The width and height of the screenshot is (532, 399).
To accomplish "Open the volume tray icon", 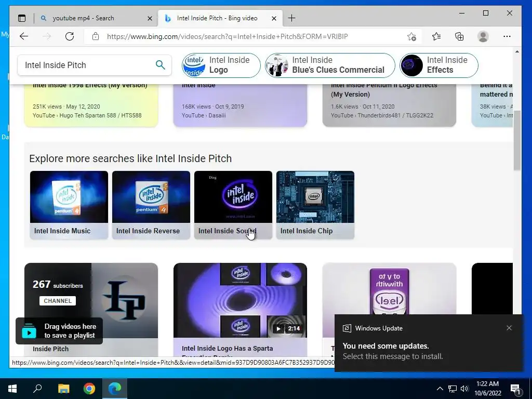I will tap(464, 389).
